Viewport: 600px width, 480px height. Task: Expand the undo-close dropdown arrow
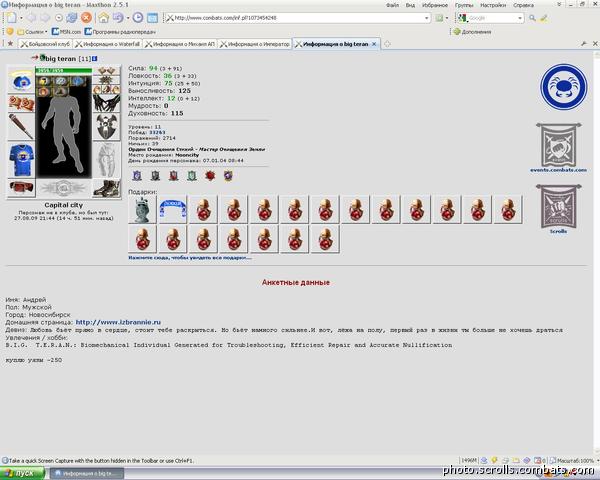tap(128, 18)
